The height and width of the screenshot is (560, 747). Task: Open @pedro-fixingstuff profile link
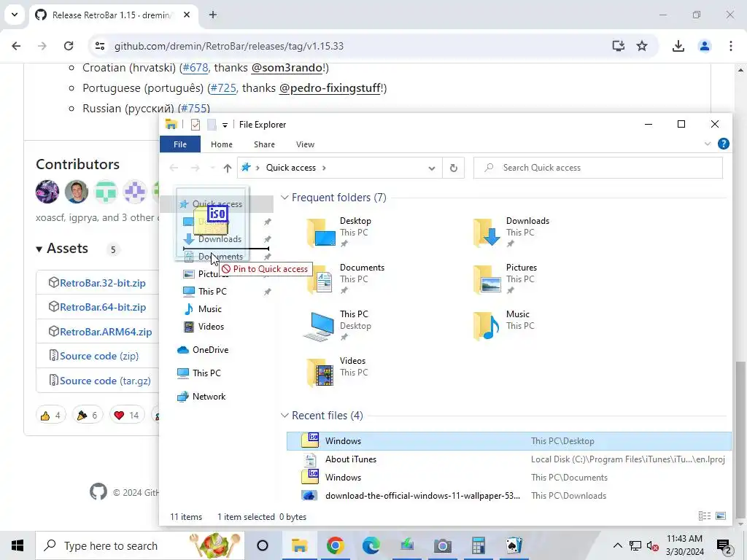[x=330, y=88]
